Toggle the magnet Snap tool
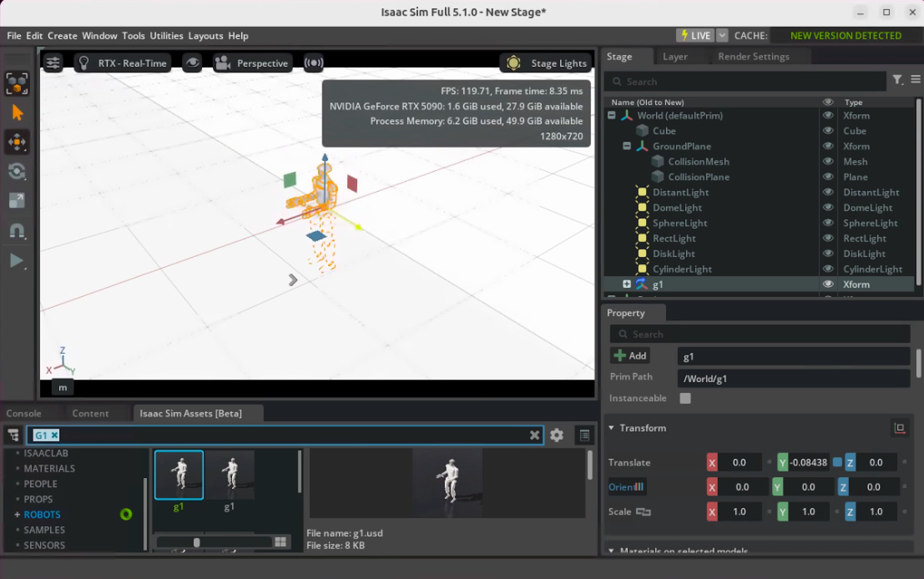This screenshot has height=579, width=924. [17, 230]
